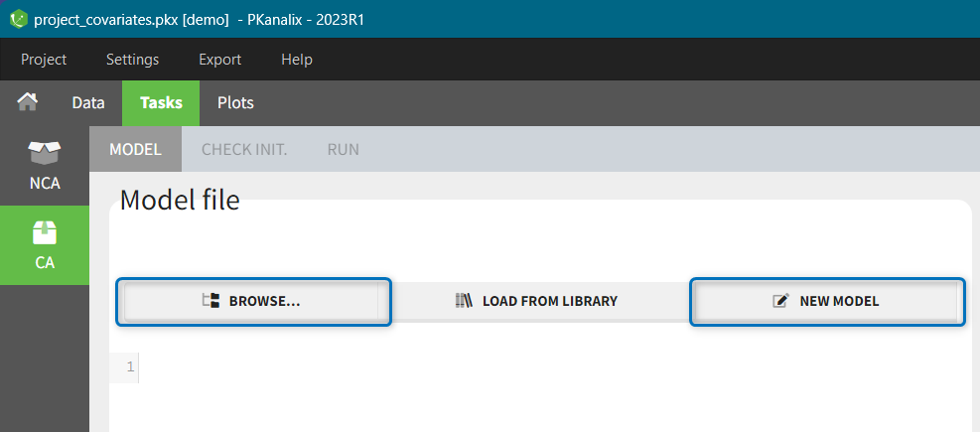The height and width of the screenshot is (432, 980).
Task: Click the PKanalix logo in title bar
Action: (x=17, y=19)
